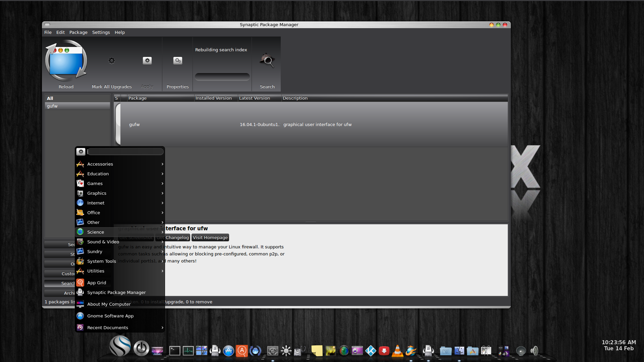Screen dimensions: 644x362
Task: Click the App Grid menu entry
Action: (x=96, y=283)
